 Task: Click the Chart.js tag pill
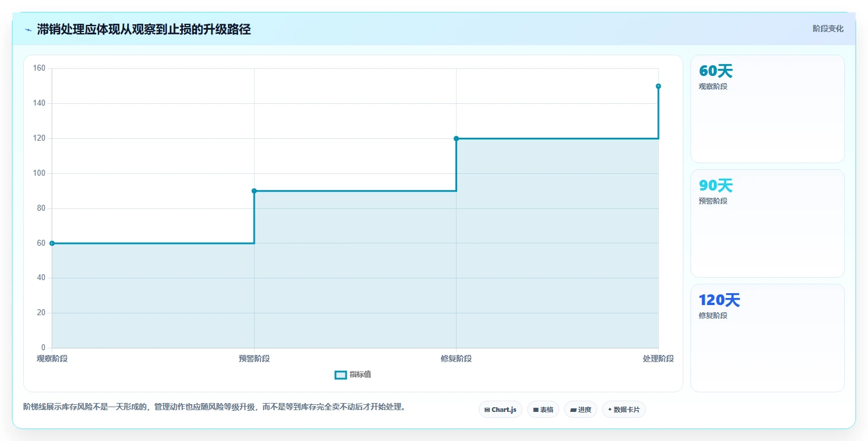click(x=500, y=410)
